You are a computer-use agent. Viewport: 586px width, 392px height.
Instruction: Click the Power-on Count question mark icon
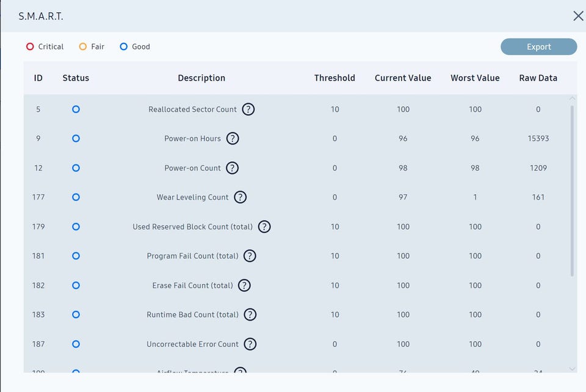point(232,168)
